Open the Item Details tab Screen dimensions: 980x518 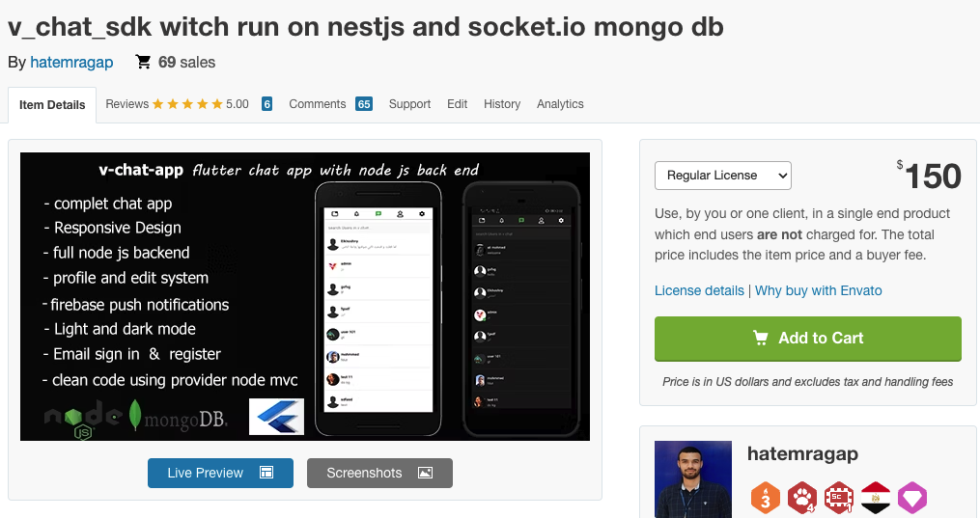pos(52,105)
